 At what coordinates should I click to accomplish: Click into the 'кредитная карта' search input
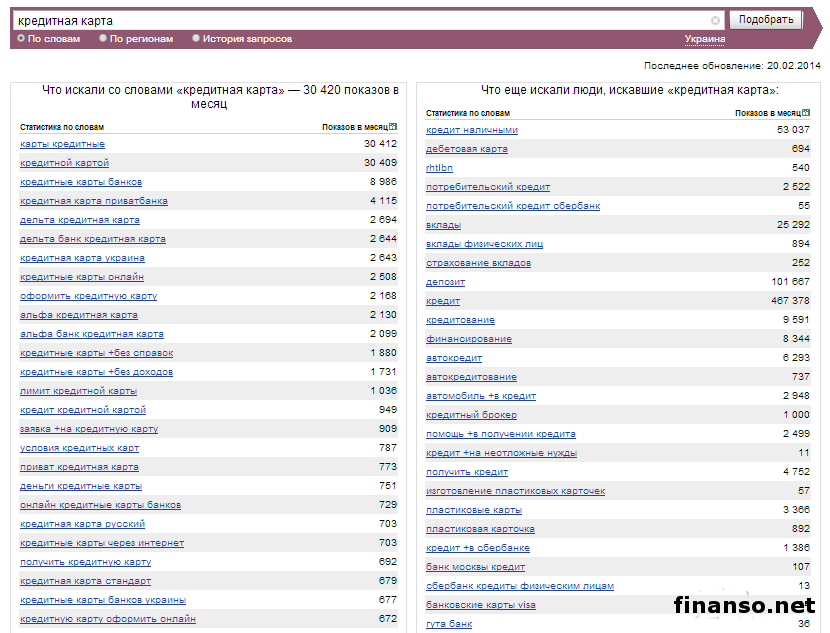[360, 20]
